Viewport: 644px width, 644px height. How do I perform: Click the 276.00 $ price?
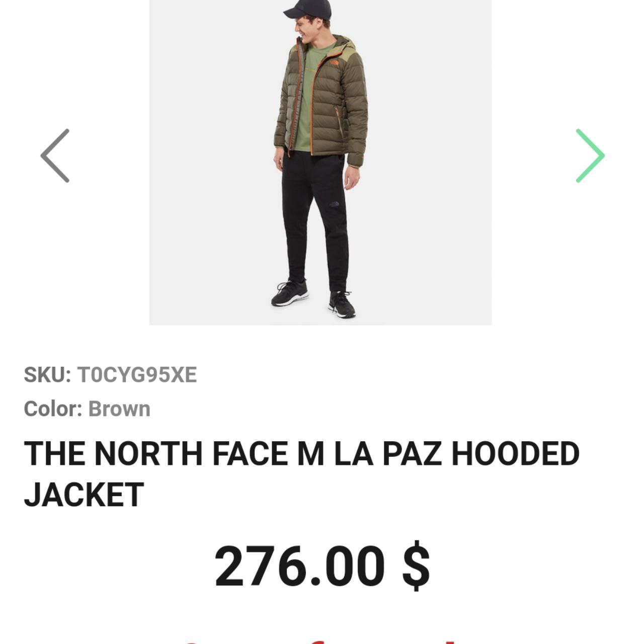click(322, 567)
